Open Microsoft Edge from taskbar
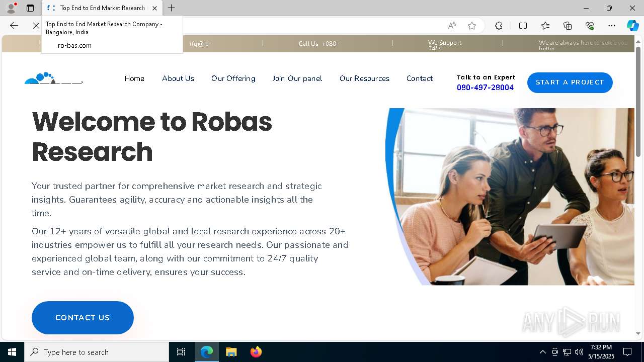 pyautogui.click(x=207, y=352)
